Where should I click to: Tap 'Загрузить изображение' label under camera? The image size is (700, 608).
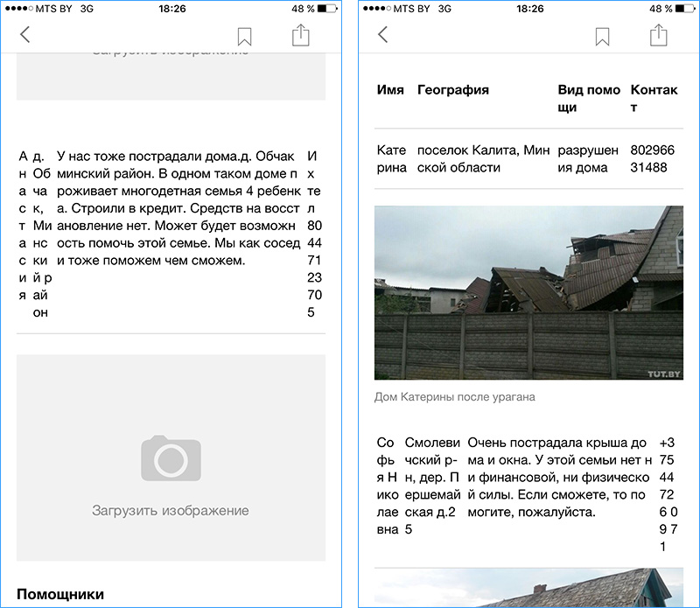click(171, 511)
